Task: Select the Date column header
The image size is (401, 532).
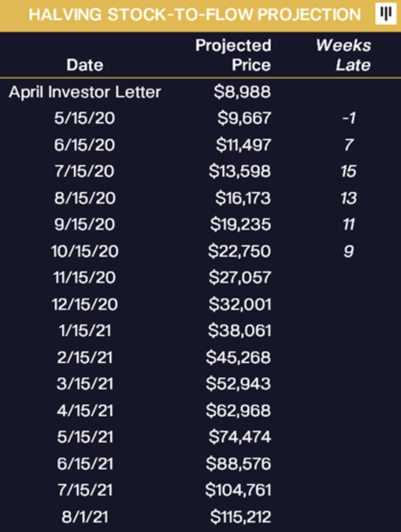Action: tap(85, 65)
